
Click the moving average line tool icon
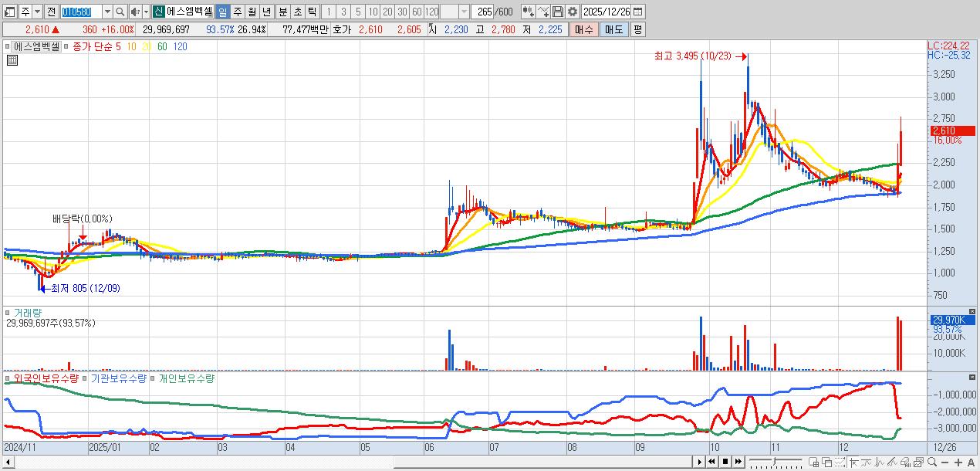coord(867,462)
